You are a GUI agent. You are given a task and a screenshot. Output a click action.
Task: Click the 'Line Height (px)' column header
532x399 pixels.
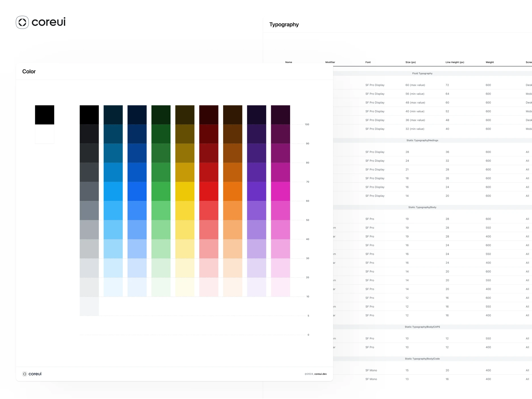click(x=455, y=62)
